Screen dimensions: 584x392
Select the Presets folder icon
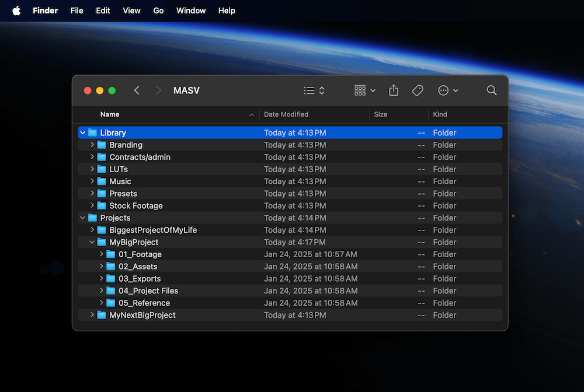pyautogui.click(x=102, y=194)
